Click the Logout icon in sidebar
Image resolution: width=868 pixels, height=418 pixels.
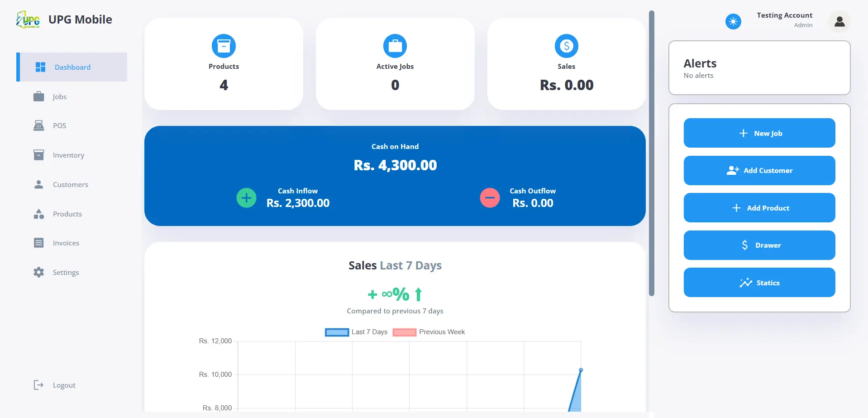pos(39,385)
